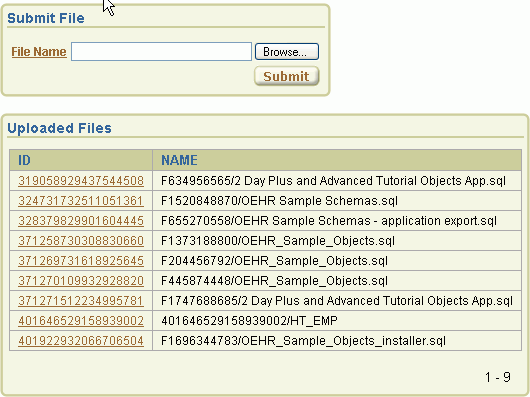Open file ID 371271512234995781
This screenshot has height=397, width=530.
click(81, 300)
